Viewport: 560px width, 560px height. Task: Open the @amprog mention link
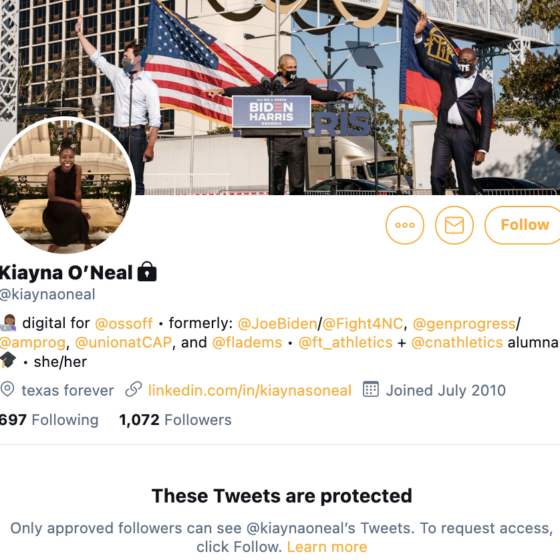click(x=33, y=342)
